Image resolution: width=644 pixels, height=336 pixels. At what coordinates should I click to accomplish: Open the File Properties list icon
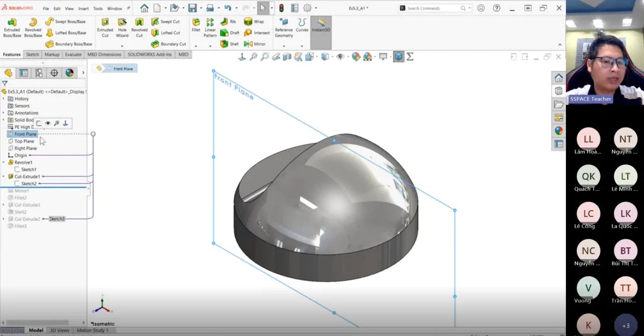[294, 8]
